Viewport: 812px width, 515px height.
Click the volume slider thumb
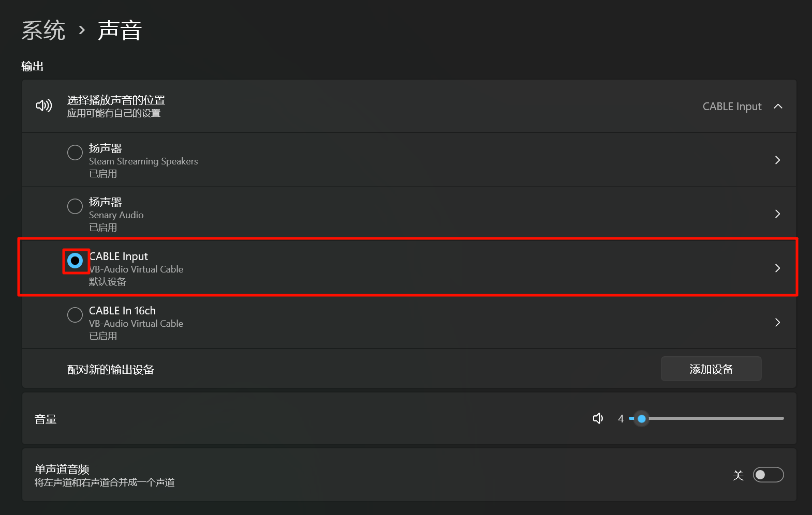tap(642, 418)
